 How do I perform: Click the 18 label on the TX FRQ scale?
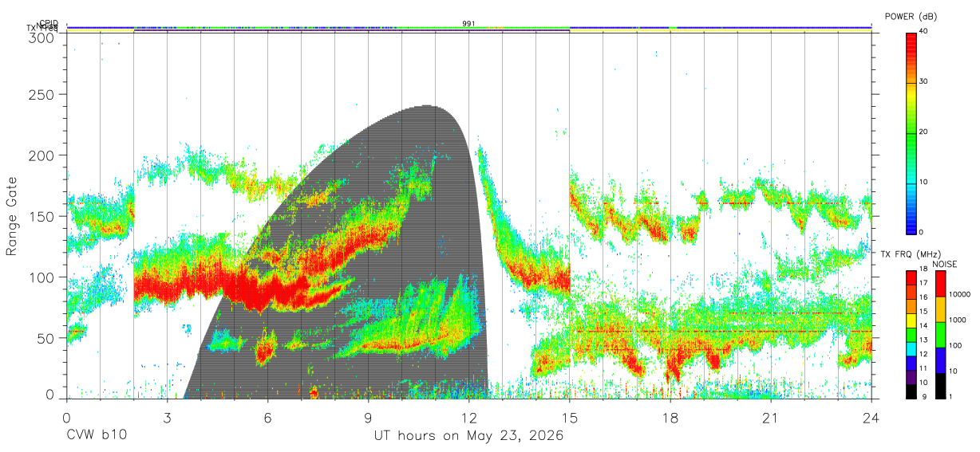(922, 269)
